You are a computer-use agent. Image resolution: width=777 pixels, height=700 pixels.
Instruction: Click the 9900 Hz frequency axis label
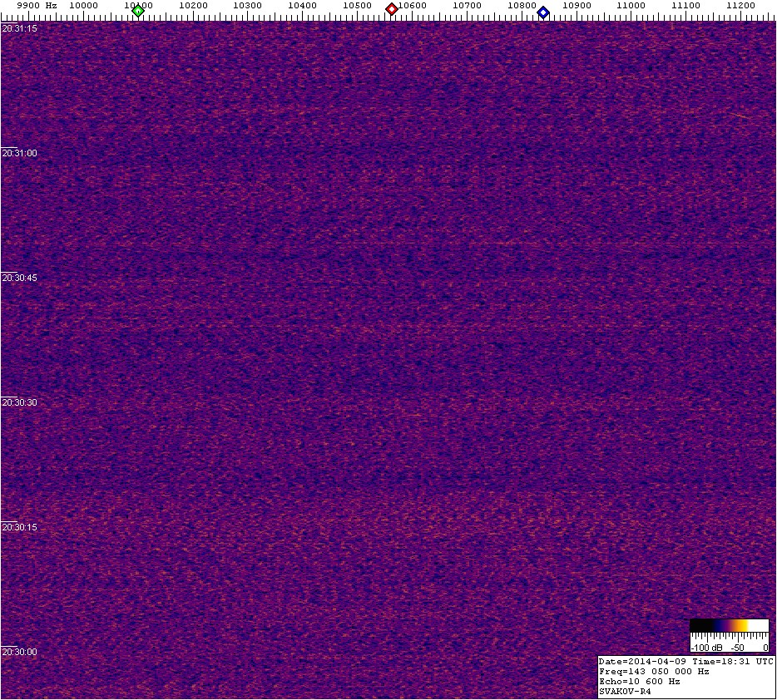(x=37, y=5)
